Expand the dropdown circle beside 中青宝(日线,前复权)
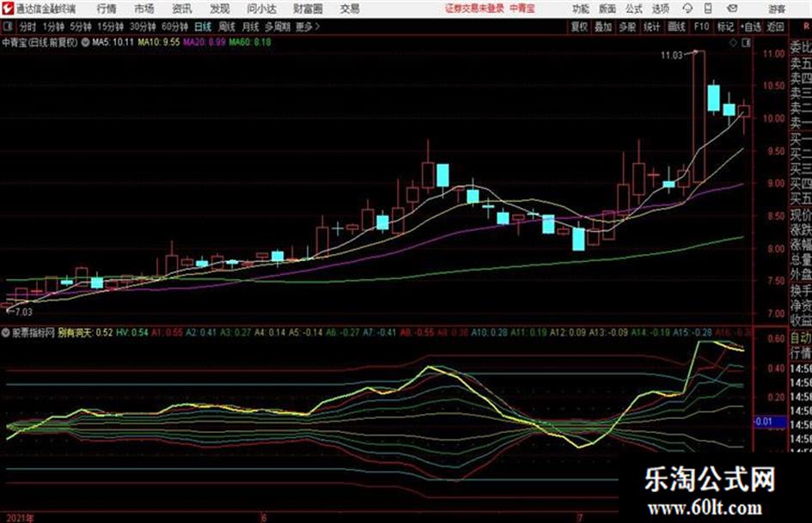The width and height of the screenshot is (812, 523). click(85, 42)
